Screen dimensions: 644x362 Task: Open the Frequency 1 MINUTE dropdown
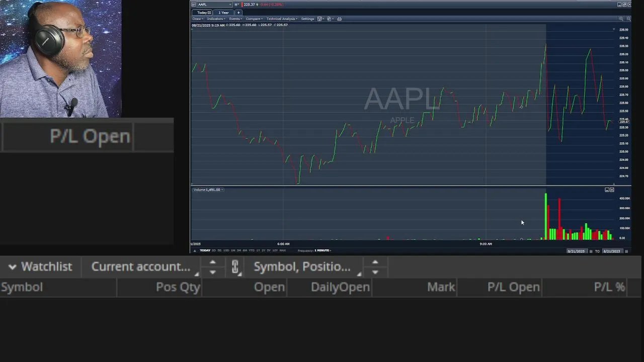[x=323, y=250]
